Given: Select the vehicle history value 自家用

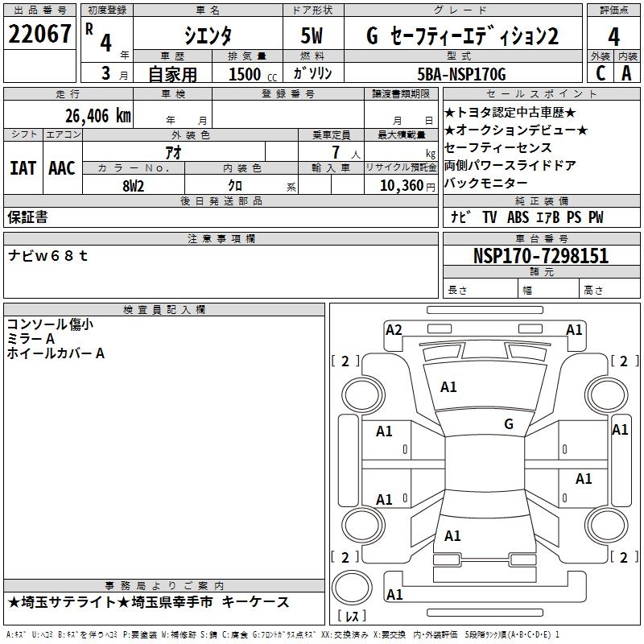Looking at the screenshot, I should pos(172,74).
